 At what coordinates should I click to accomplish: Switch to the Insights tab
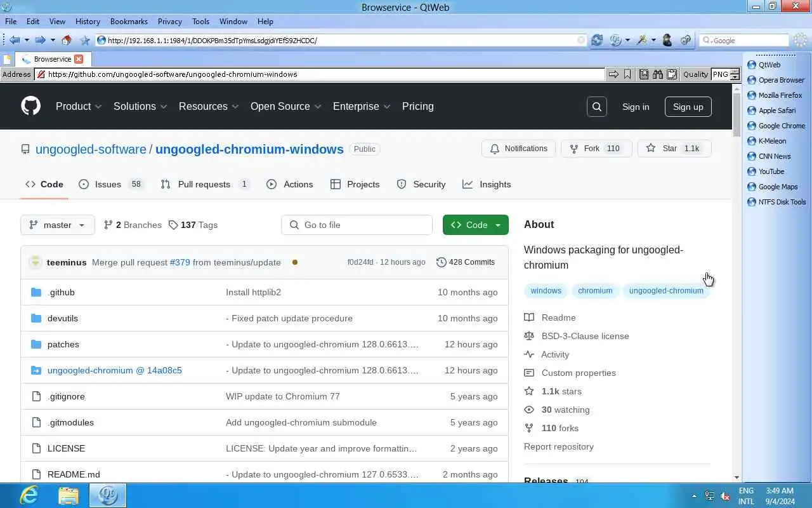click(487, 184)
